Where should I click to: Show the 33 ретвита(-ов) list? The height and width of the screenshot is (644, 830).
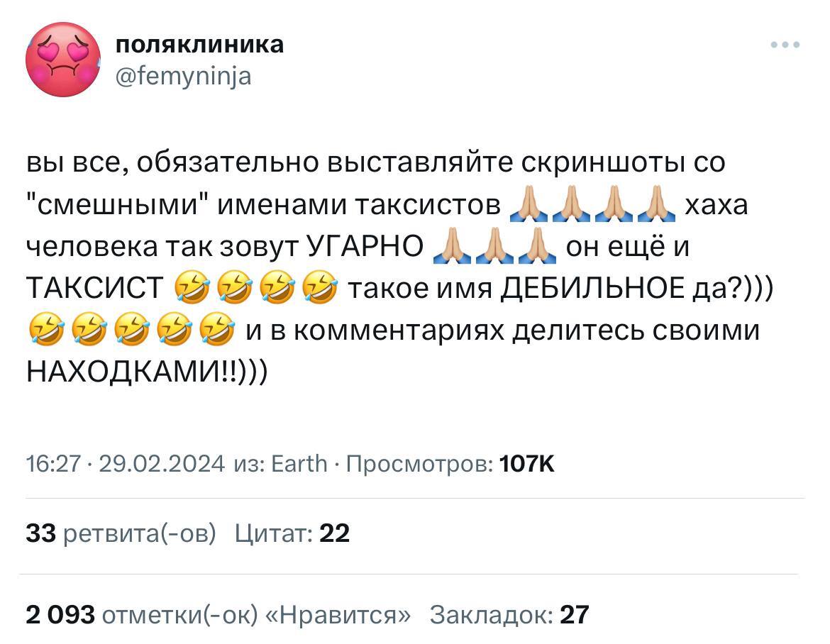[x=121, y=533]
